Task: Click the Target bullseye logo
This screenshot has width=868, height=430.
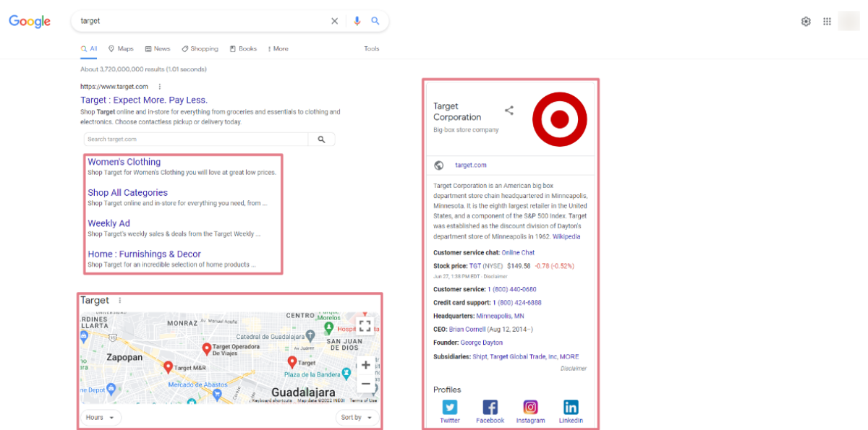Action: pos(560,119)
